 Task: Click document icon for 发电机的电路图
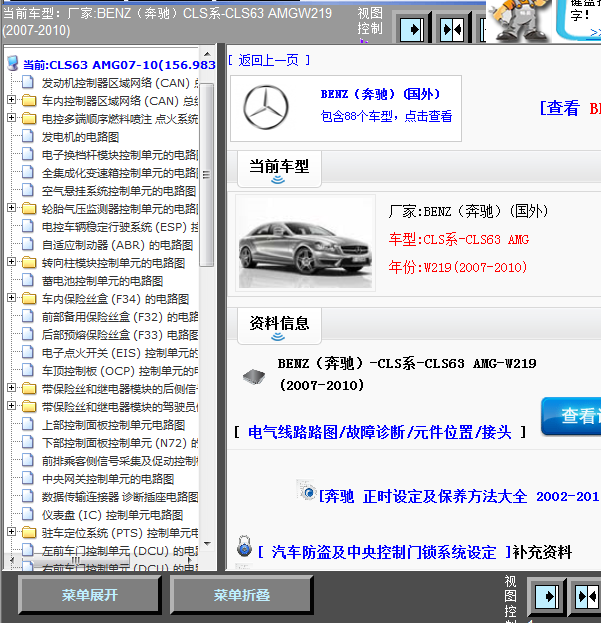[28, 136]
